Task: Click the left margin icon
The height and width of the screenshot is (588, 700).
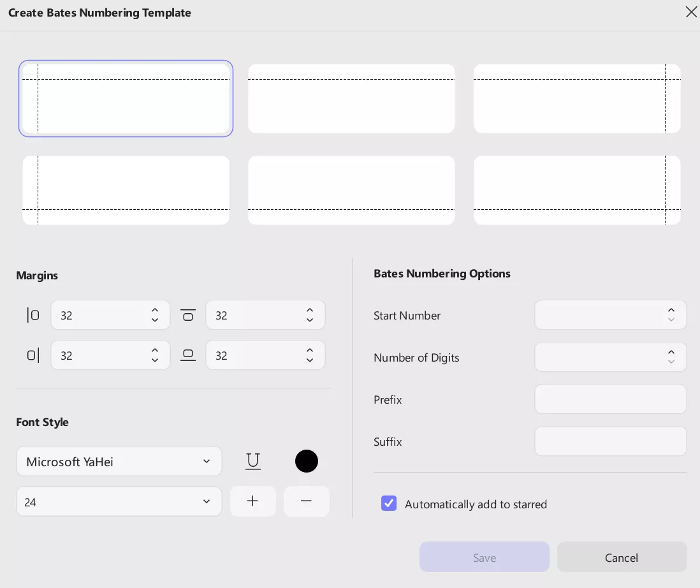Action: 33,314
